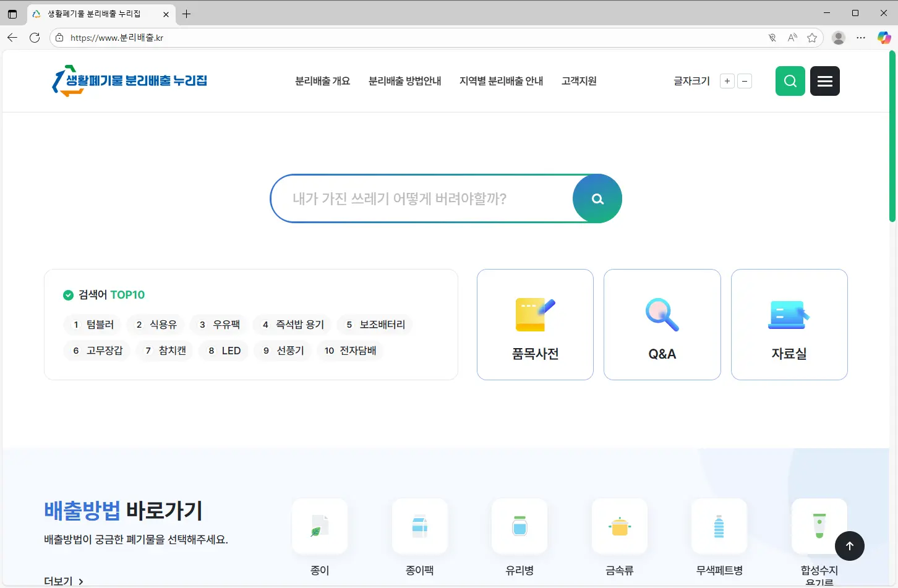Select the 종이 (paper) disposal icon
898x588 pixels.
(319, 527)
